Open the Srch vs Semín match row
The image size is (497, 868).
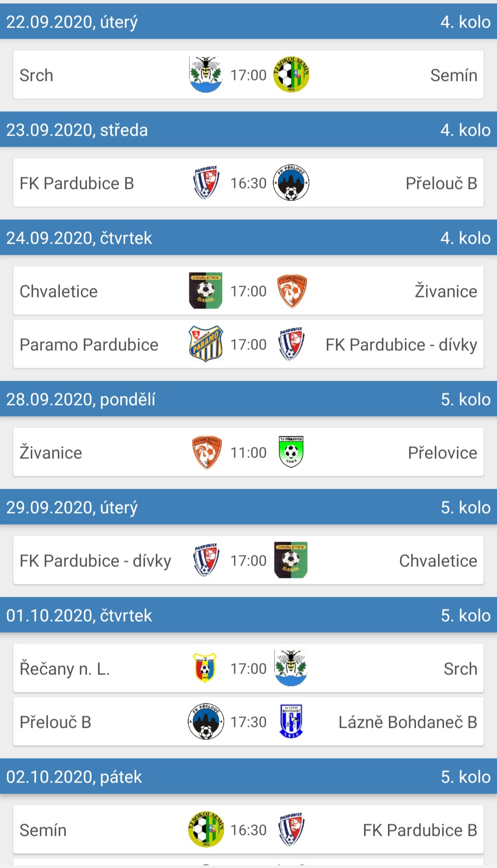tap(248, 74)
